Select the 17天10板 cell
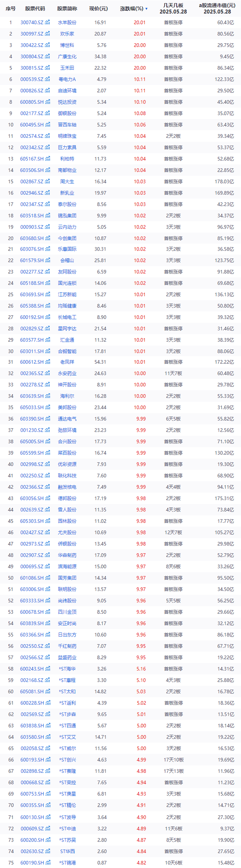The width and height of the screenshot is (241, 868). (x=173, y=760)
